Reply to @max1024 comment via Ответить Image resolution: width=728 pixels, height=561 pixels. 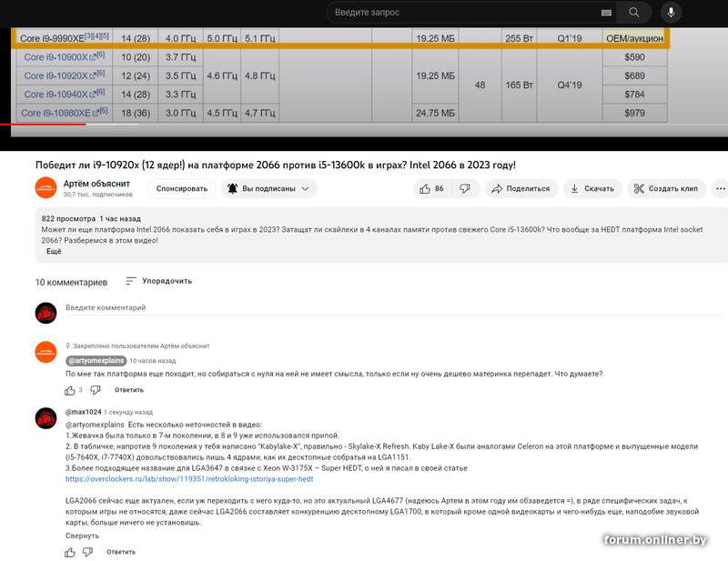(x=121, y=552)
